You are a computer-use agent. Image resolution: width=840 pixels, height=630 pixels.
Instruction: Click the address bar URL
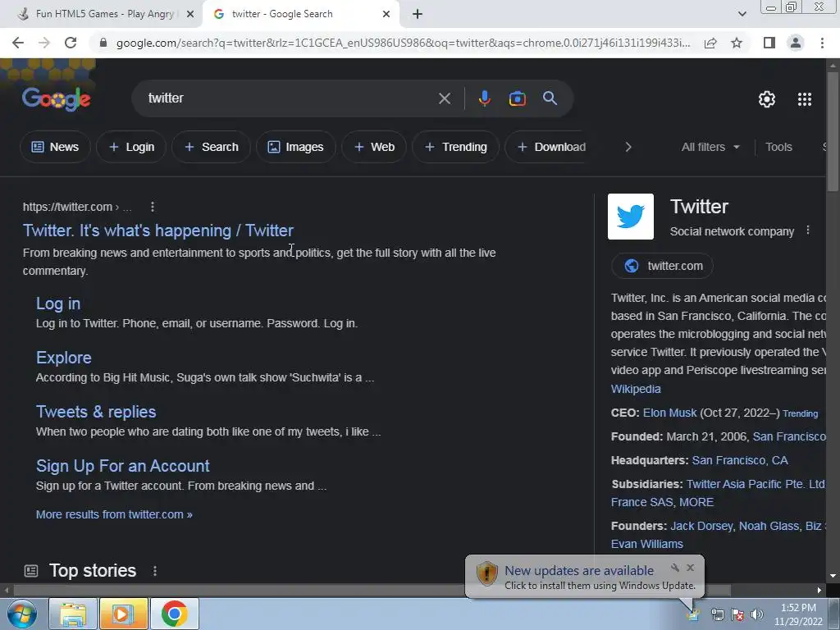[x=403, y=43]
